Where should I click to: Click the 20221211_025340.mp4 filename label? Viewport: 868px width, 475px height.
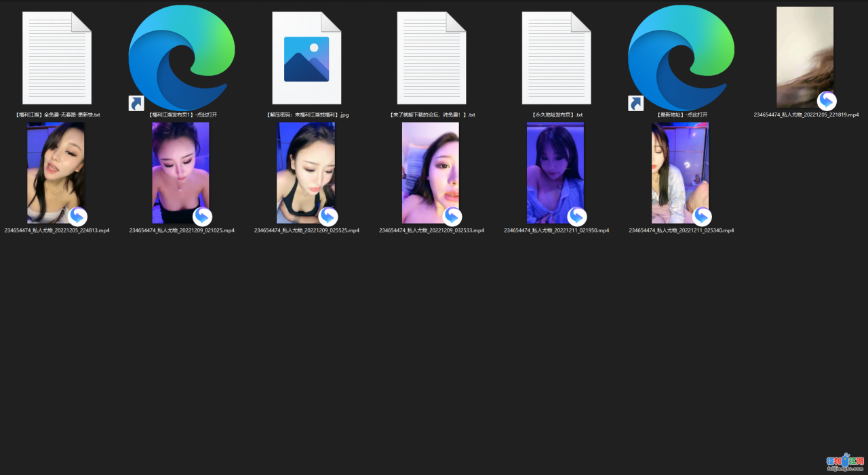(681, 230)
